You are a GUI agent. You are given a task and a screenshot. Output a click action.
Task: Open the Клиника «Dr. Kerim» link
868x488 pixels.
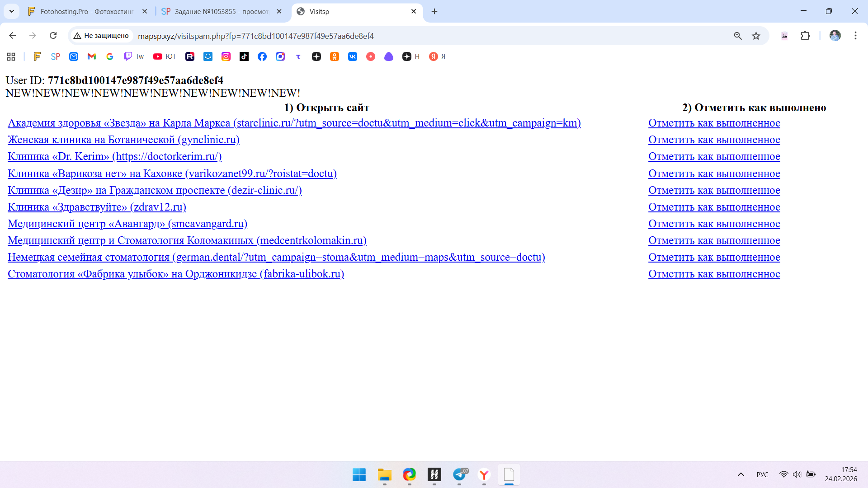[114, 156]
